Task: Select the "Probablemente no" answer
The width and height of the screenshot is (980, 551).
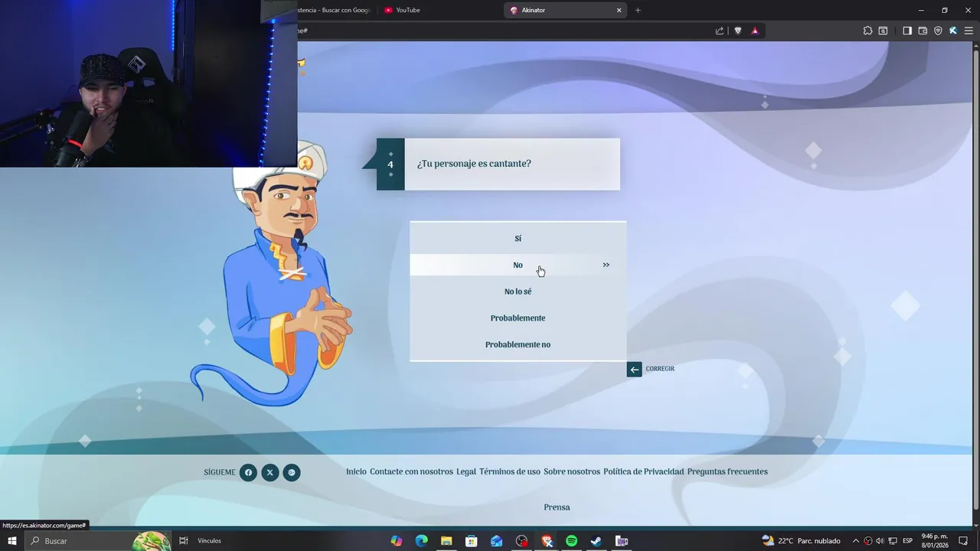Action: click(518, 344)
